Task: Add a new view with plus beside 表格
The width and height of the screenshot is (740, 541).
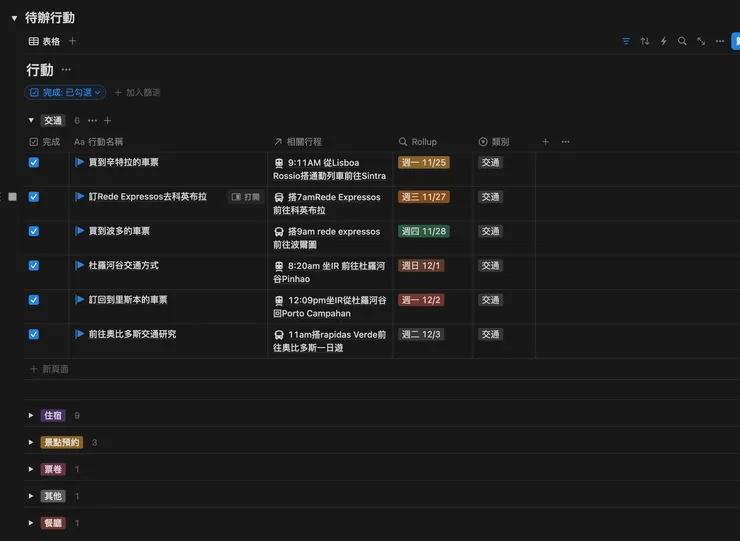Action: 72,41
